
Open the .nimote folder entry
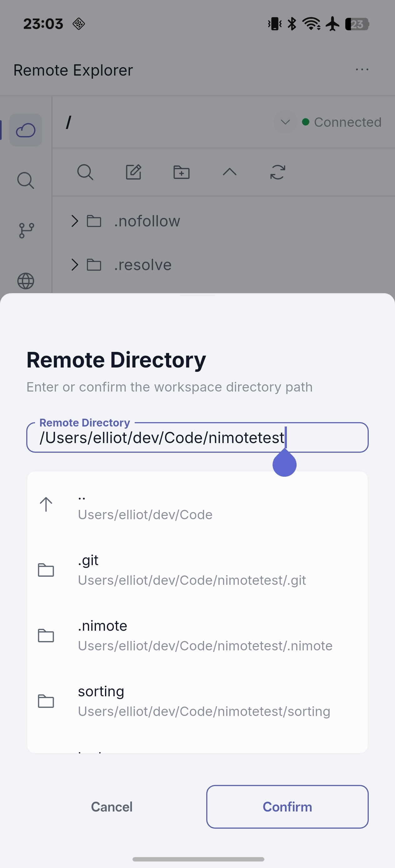(197, 636)
